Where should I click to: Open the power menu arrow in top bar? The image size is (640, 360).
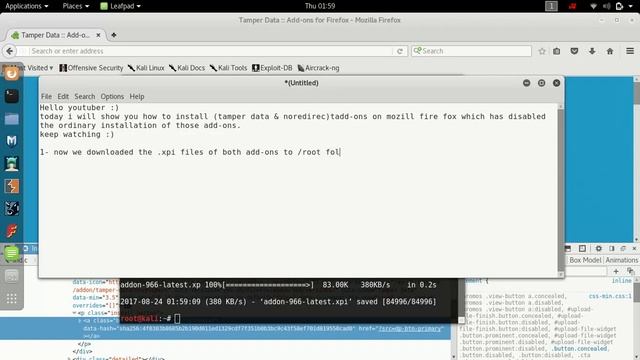(631, 6)
